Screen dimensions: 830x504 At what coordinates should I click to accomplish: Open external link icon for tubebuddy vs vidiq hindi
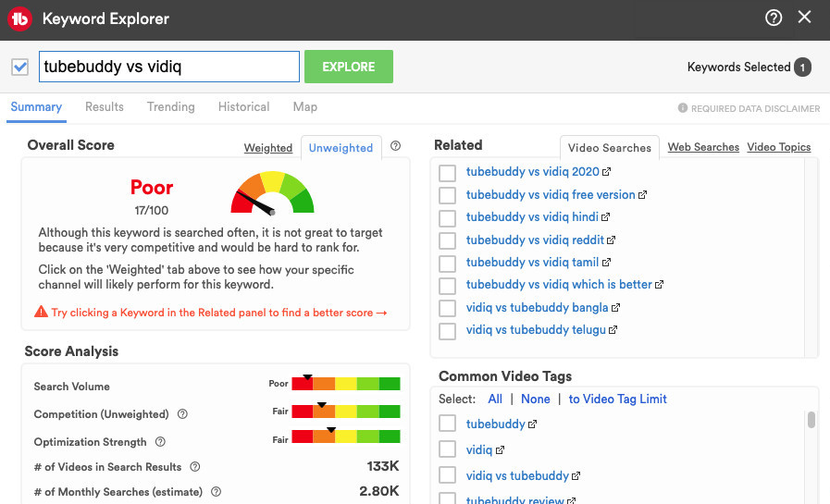pyautogui.click(x=605, y=216)
